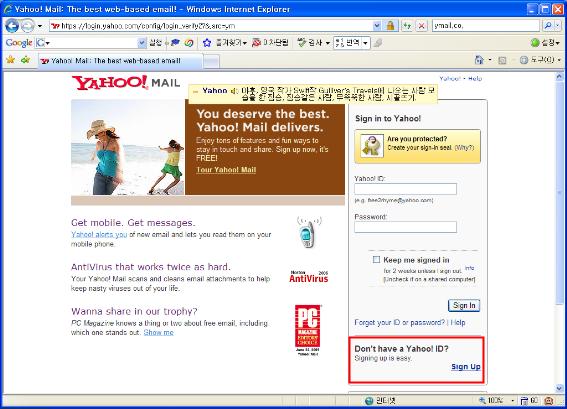Click the magnifier search button
567x409 pixels.
click(x=548, y=26)
